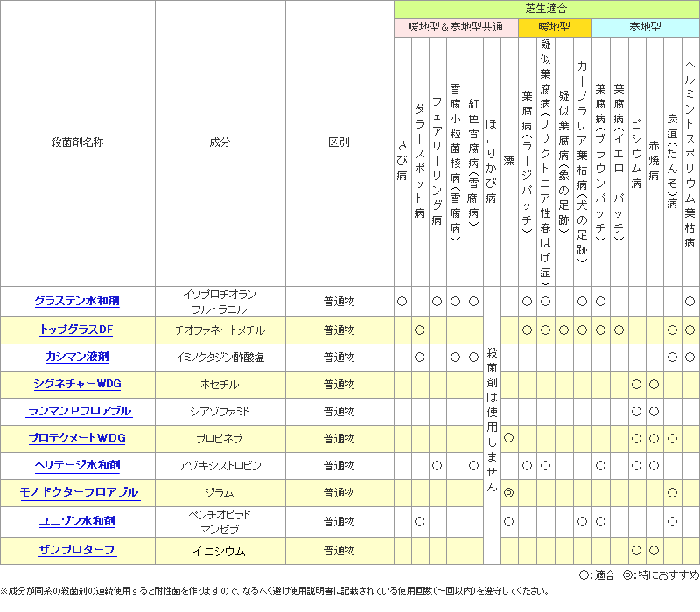
Task: Click the 炭疽(たんそ)病 column header
Action: coord(672,161)
